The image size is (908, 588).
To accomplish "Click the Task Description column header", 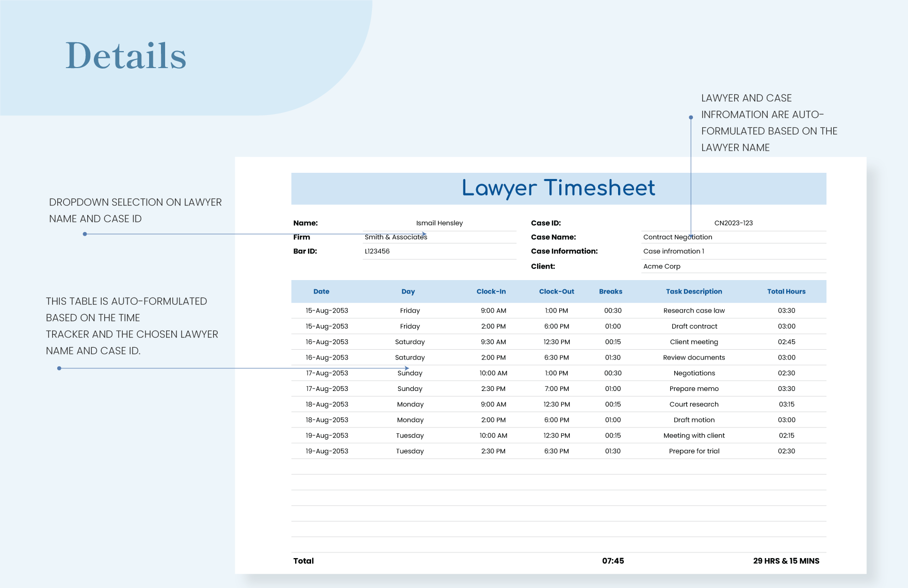I will point(694,291).
